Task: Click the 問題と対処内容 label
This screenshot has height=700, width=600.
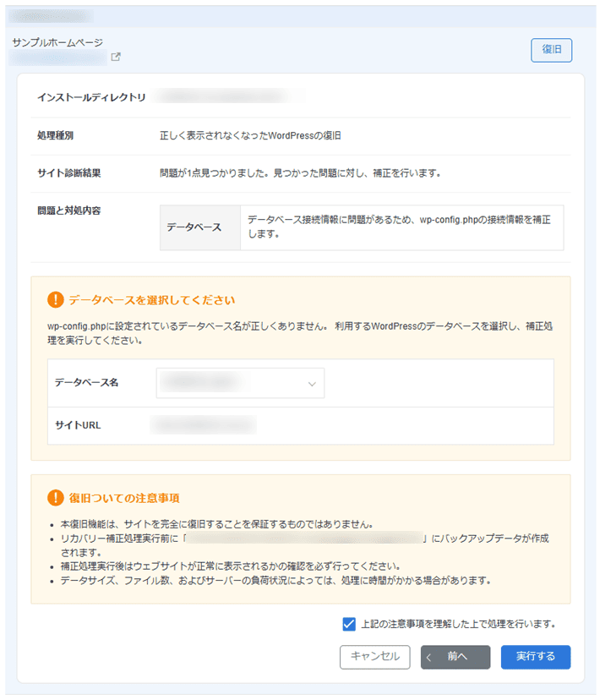Action: click(x=68, y=211)
